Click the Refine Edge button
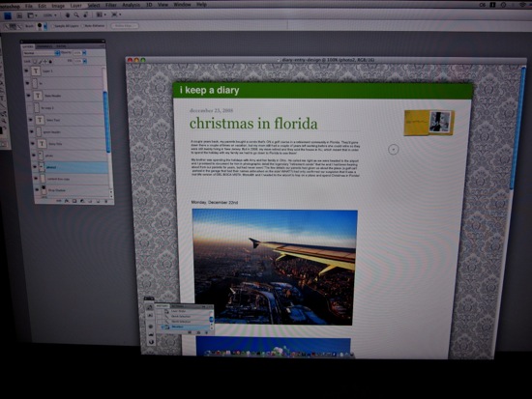Image resolution: width=532 pixels, height=399 pixels. click(x=125, y=26)
